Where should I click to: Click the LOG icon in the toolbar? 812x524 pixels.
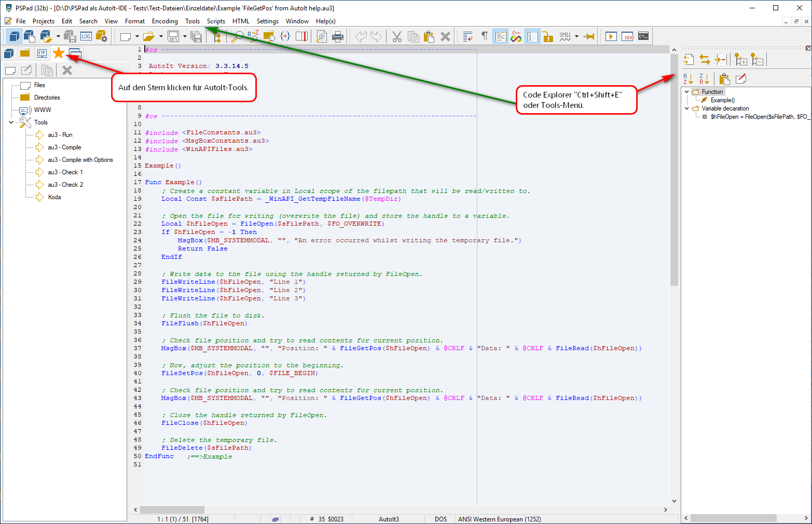coord(86,36)
